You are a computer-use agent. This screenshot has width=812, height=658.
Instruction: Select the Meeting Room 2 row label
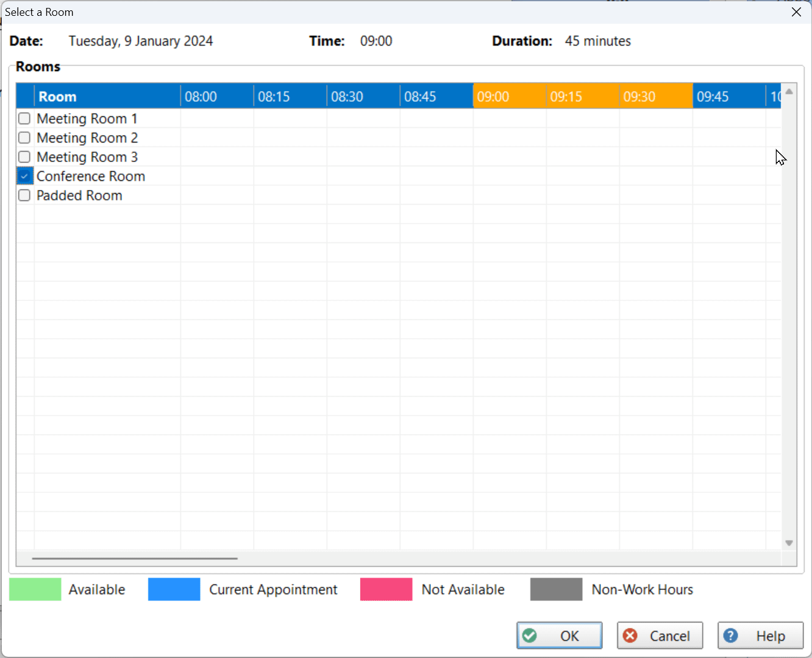[x=87, y=138]
